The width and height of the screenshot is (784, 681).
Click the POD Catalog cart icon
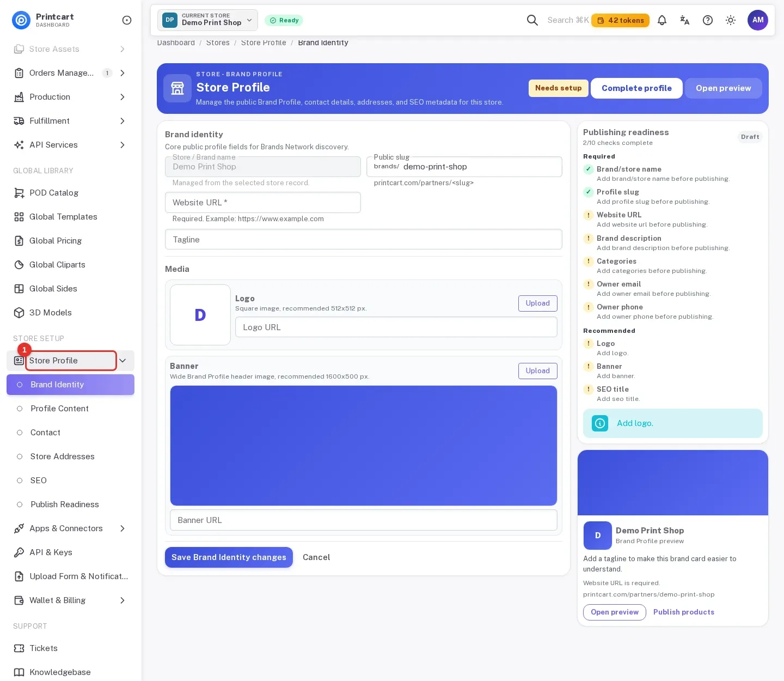pyautogui.click(x=19, y=193)
